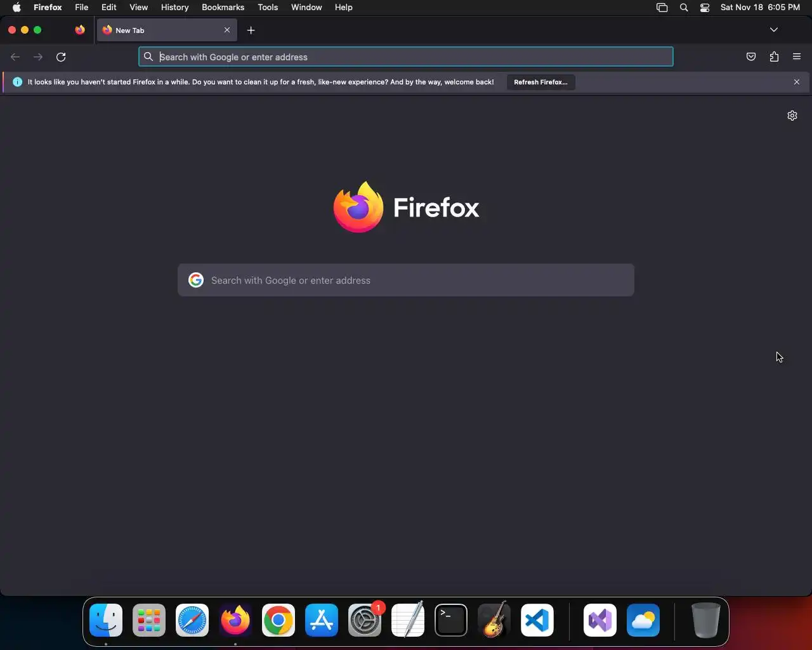Open System Settings from the Dock
This screenshot has width=812, height=650.
click(365, 620)
